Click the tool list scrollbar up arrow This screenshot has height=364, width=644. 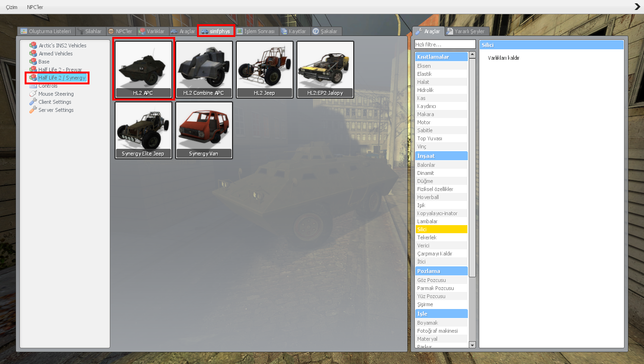point(472,55)
